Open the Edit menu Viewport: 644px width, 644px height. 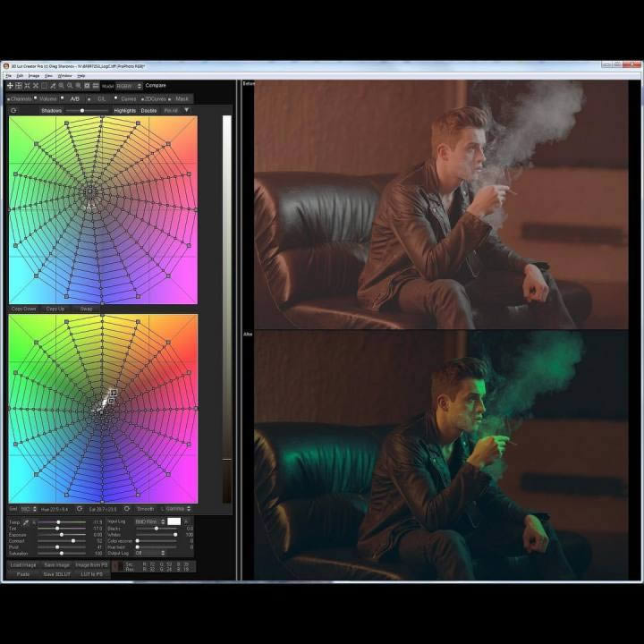[x=20, y=76]
